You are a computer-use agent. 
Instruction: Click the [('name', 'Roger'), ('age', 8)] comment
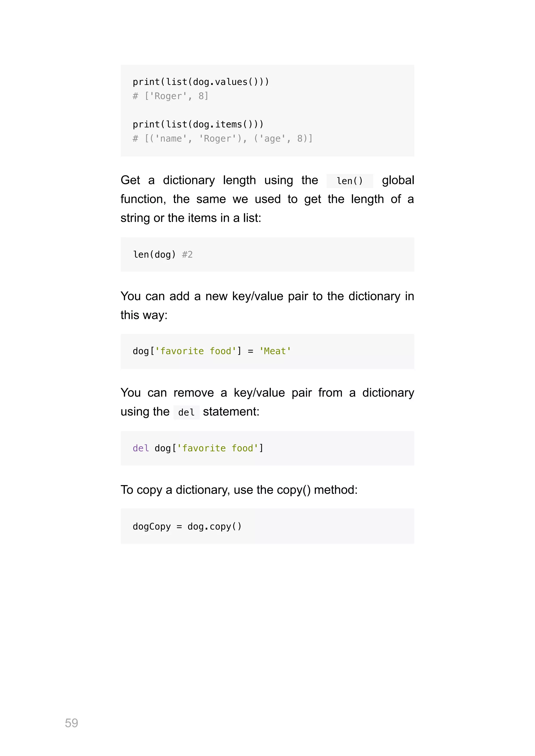[x=222, y=138]
